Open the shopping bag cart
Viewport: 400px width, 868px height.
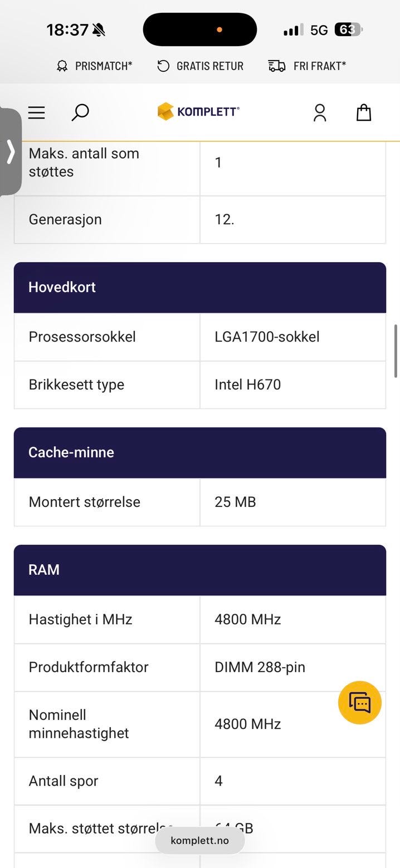click(364, 112)
